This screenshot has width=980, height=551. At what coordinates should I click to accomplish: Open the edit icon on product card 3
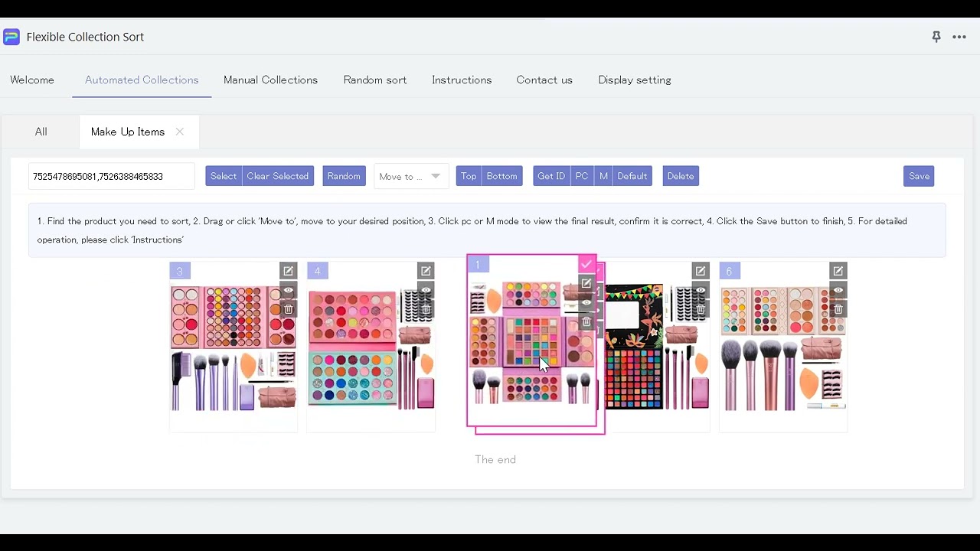[288, 271]
